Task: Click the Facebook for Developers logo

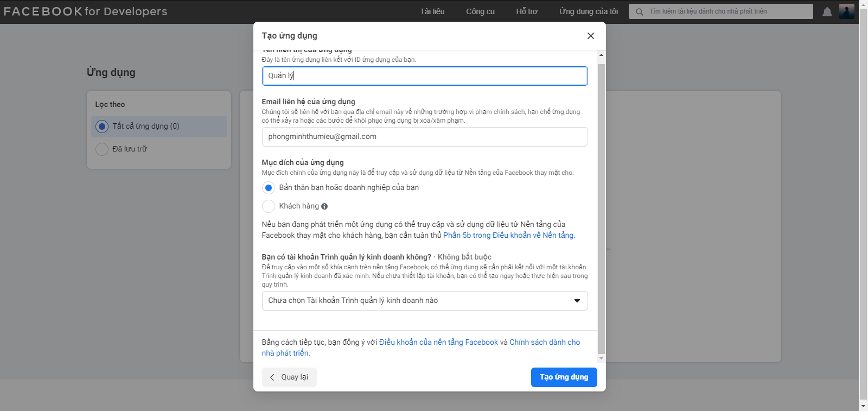Action: point(86,11)
